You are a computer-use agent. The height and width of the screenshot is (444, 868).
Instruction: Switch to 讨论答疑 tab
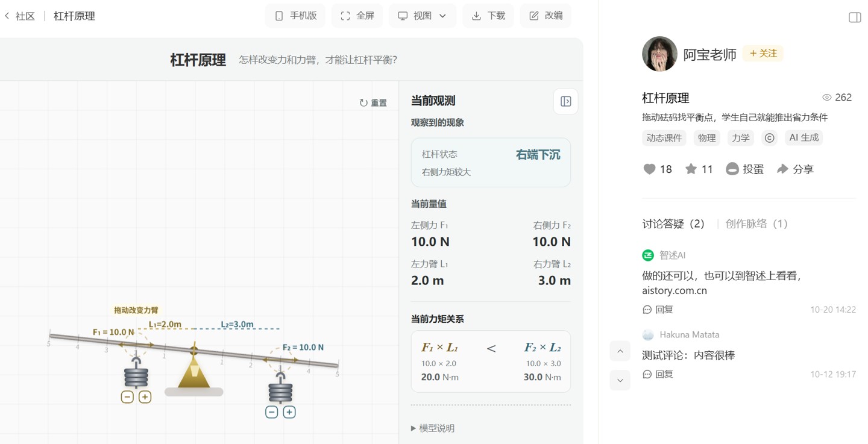[674, 224]
